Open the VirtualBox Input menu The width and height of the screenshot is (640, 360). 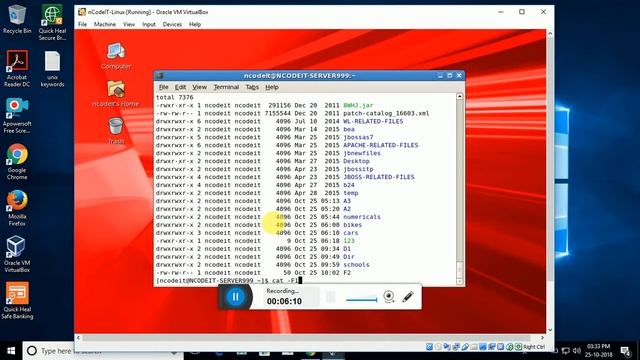pos(149,24)
